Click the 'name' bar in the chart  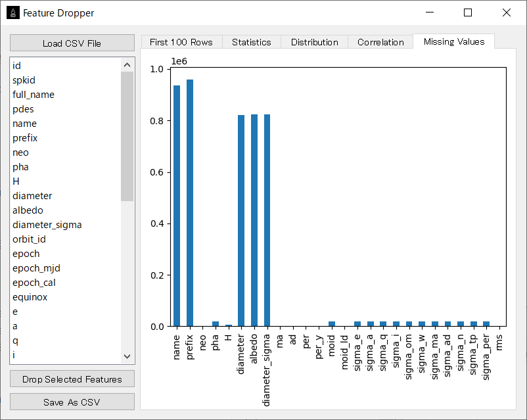point(177,206)
